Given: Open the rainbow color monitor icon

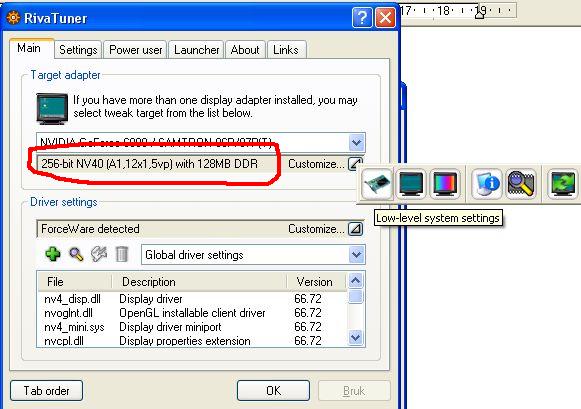Looking at the screenshot, I should coord(445,184).
